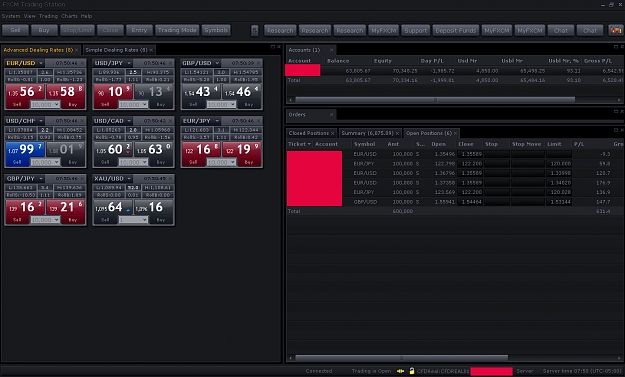The width and height of the screenshot is (625, 377).
Task: Click the small icon button before Research
Action: coord(254,30)
